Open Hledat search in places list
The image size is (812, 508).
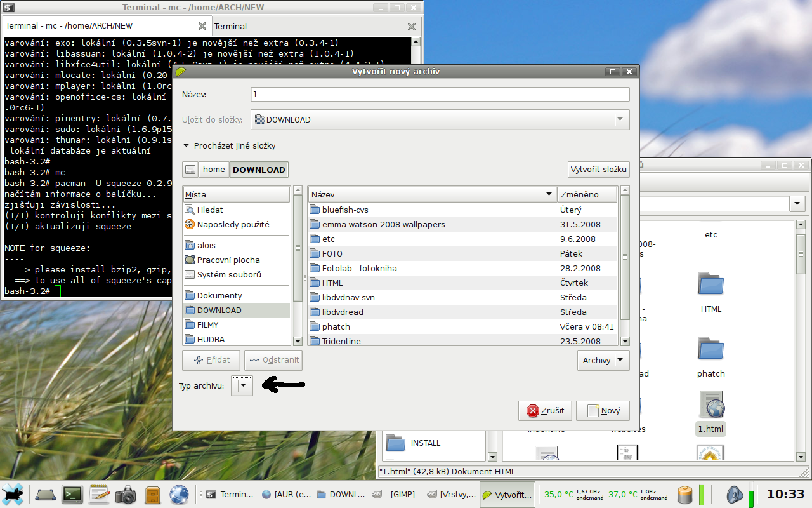coord(210,210)
